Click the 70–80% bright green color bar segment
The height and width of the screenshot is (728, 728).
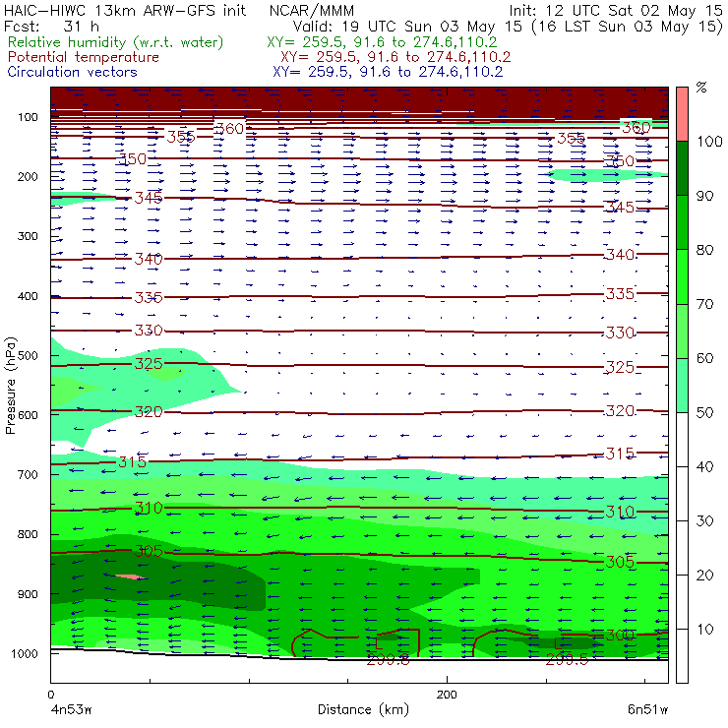tap(682, 276)
